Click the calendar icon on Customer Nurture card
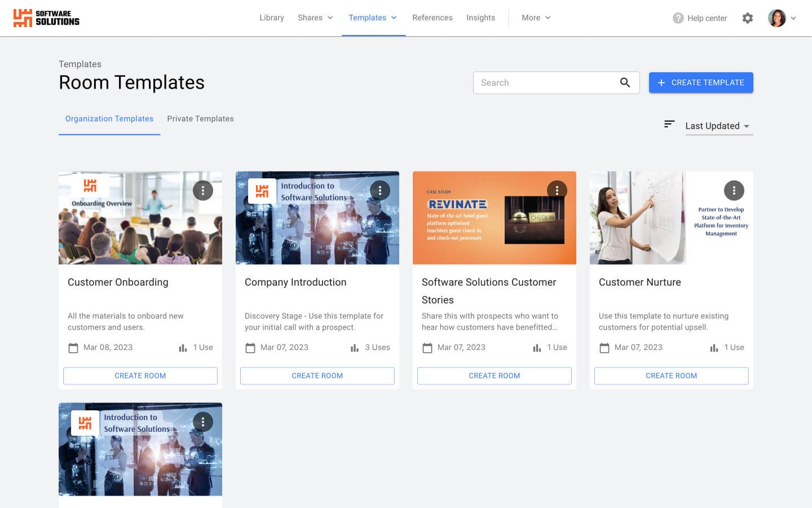Screen dimensions: 812x508 [604, 348]
